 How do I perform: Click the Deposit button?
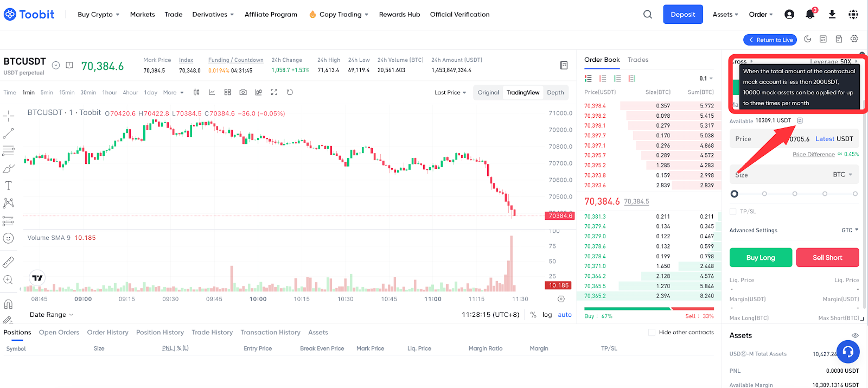tap(682, 15)
